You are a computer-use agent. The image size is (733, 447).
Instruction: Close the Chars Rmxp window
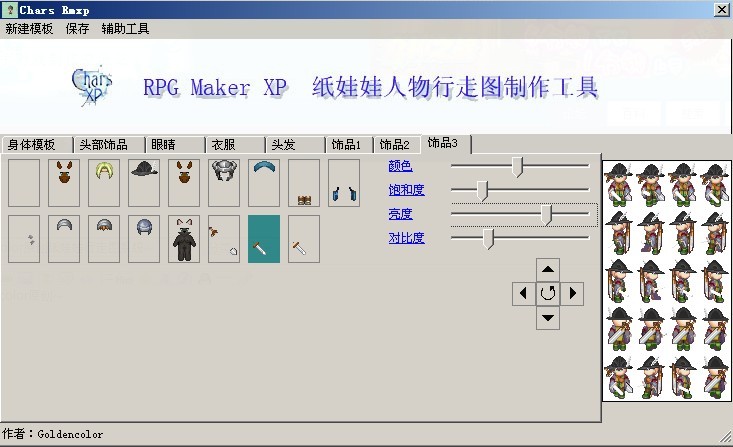722,10
